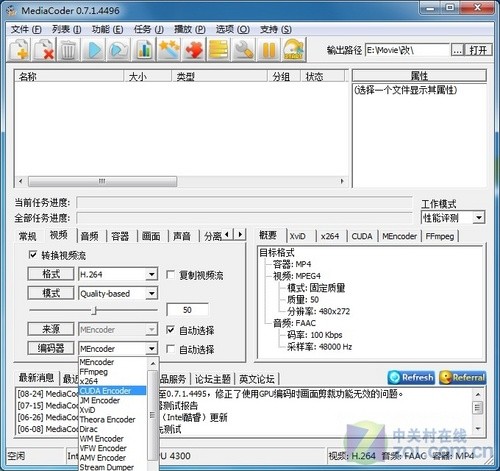This screenshot has width=500, height=471.
Task: Open the 工作模式 性能评测 dropdown
Action: [x=479, y=218]
